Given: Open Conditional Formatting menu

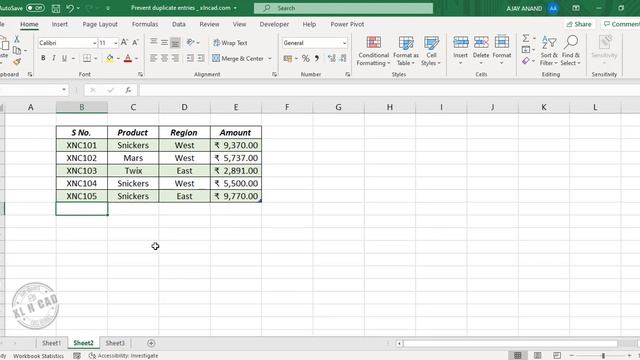Looking at the screenshot, I should point(373,51).
